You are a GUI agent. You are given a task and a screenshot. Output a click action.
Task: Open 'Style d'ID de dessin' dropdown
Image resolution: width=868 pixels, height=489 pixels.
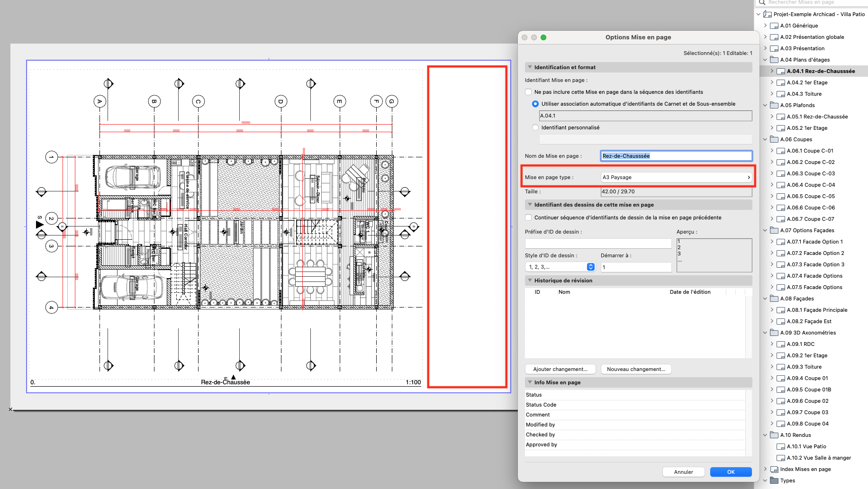[560, 267]
